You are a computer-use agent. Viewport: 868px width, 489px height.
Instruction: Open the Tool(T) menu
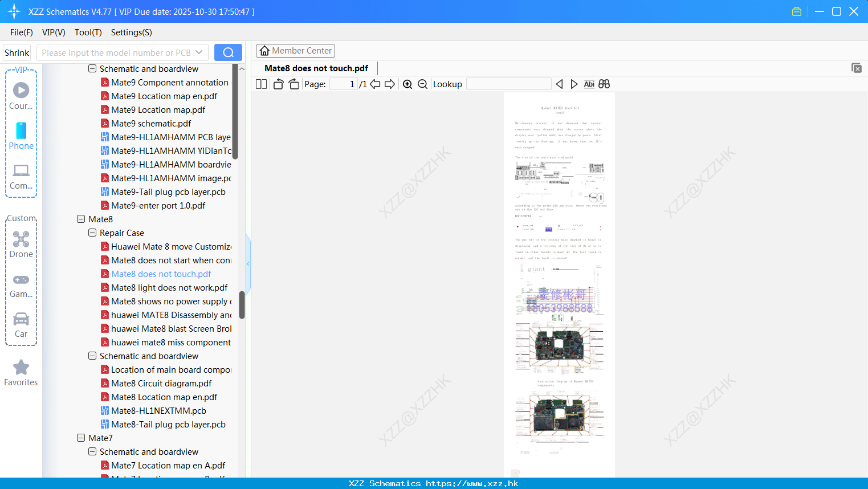coord(88,32)
